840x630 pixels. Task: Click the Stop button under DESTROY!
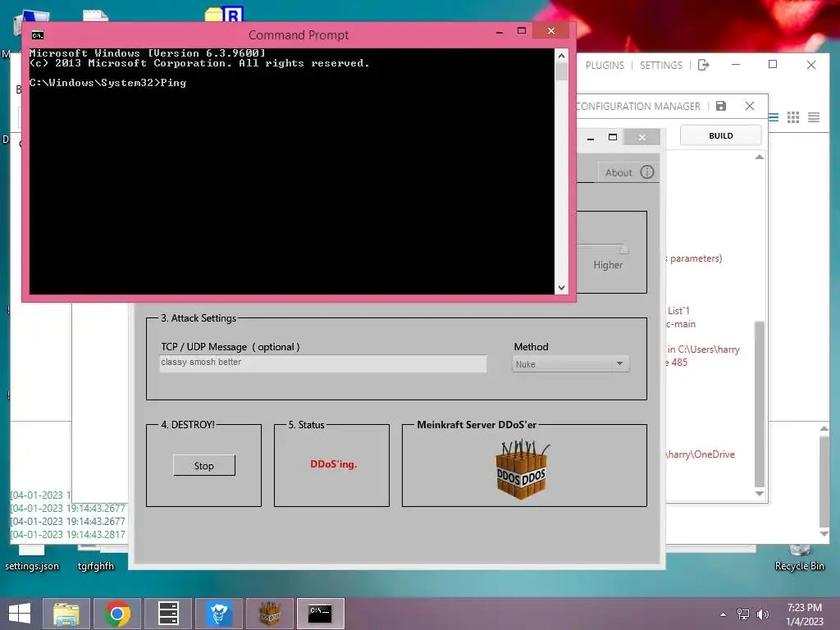[204, 466]
